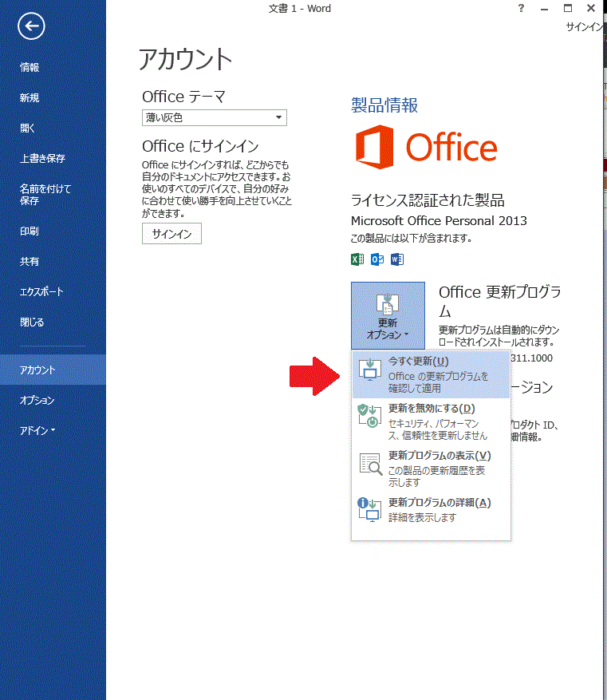Choose 更新プログラムの表示(V) menu entry
This screenshot has width=607, height=700.
point(431,469)
